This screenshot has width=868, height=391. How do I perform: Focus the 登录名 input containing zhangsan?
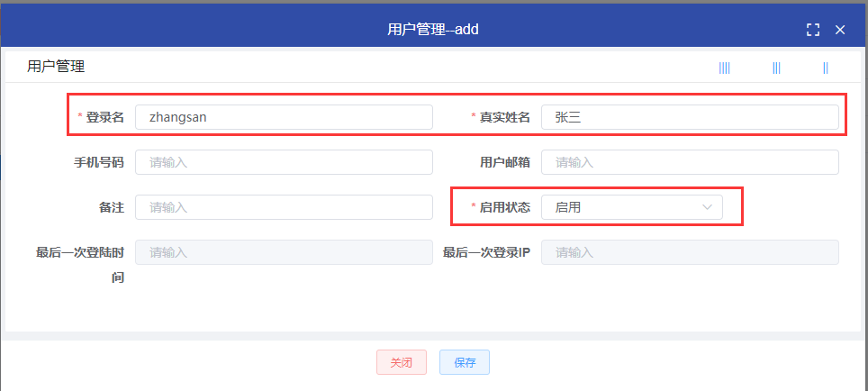click(x=284, y=117)
